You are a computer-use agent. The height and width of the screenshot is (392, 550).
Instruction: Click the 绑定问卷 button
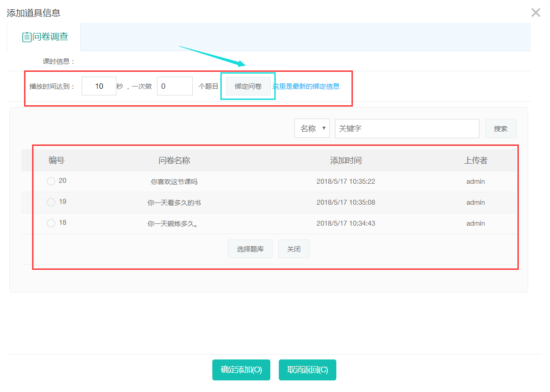248,86
